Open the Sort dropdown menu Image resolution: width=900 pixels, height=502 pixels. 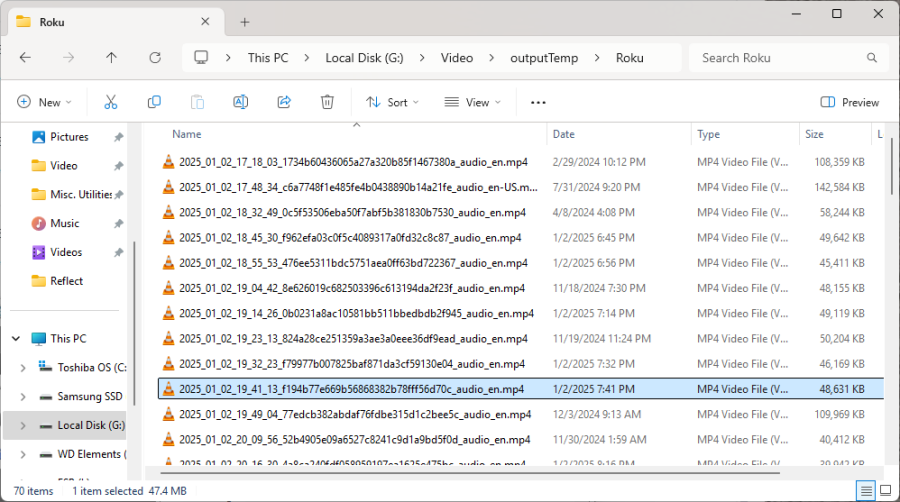(392, 102)
